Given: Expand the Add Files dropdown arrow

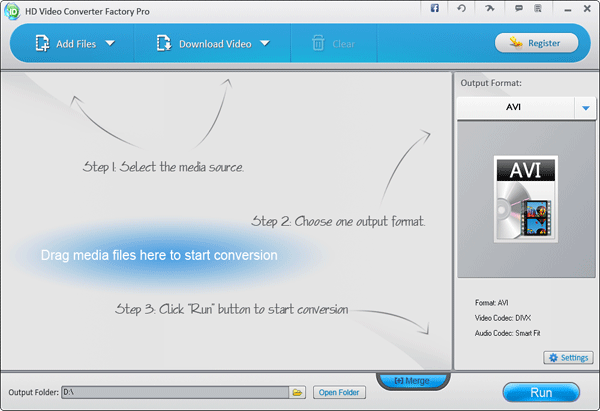Looking at the screenshot, I should tap(110, 44).
